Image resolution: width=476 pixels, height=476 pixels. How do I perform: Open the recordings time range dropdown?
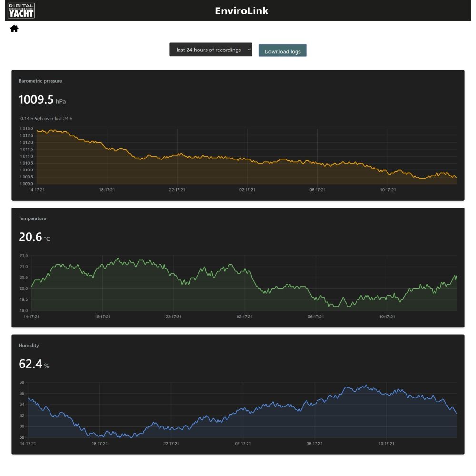pos(211,50)
